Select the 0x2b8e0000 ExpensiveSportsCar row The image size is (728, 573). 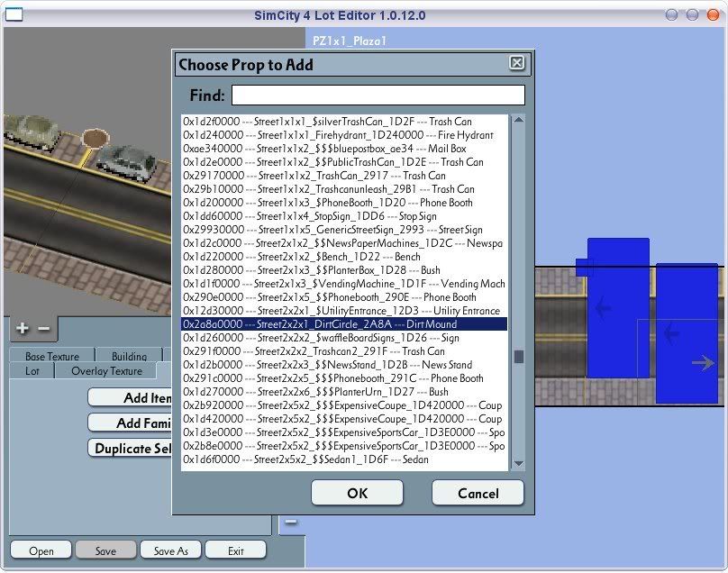tap(344, 445)
